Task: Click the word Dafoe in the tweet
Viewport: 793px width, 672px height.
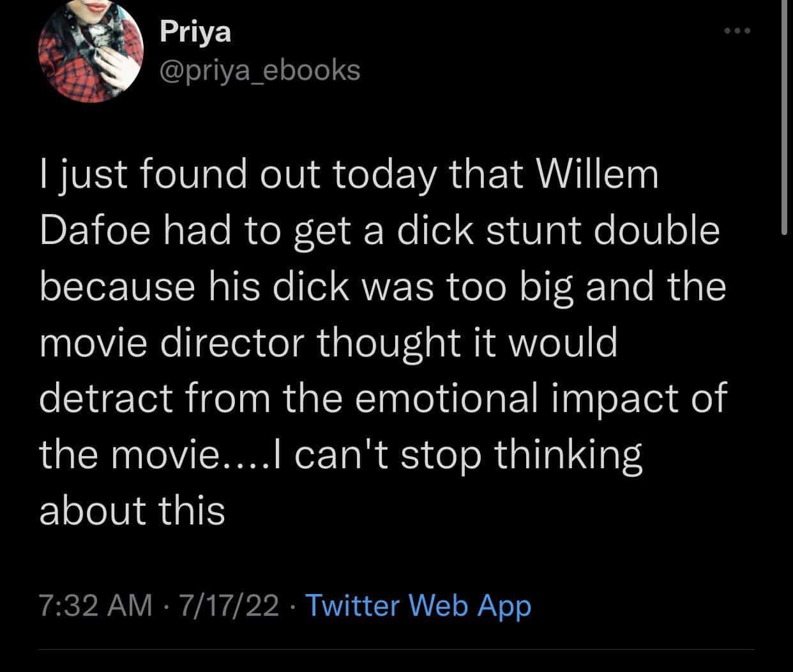Action: [94, 231]
